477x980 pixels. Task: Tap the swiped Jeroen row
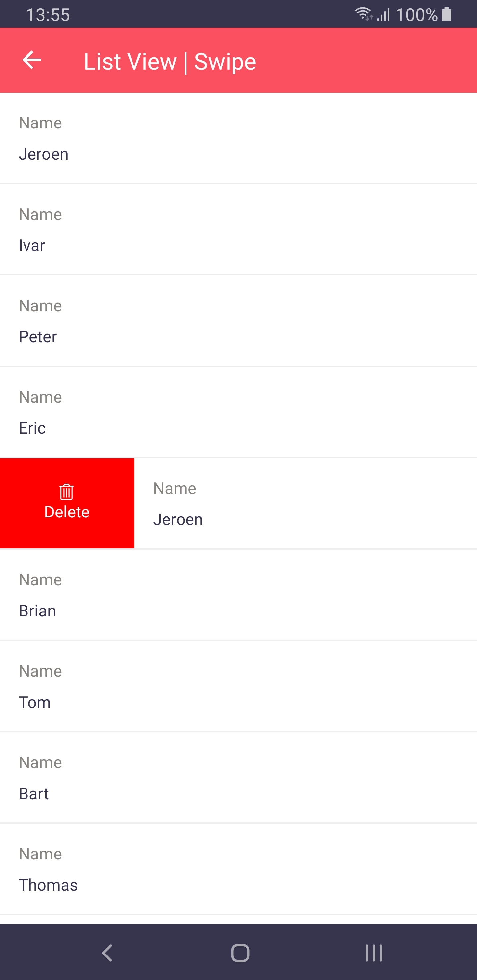[306, 503]
